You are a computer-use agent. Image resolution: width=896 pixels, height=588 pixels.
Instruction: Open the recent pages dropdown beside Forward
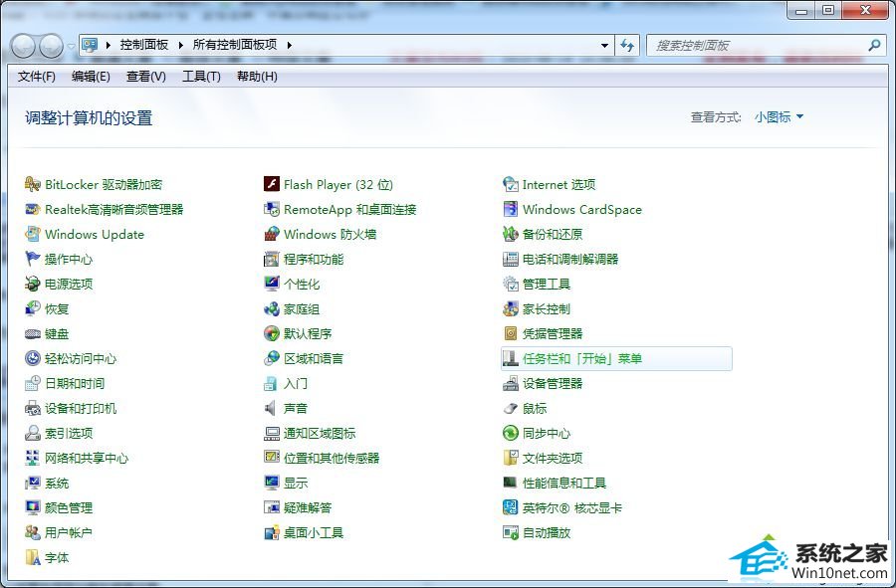71,45
